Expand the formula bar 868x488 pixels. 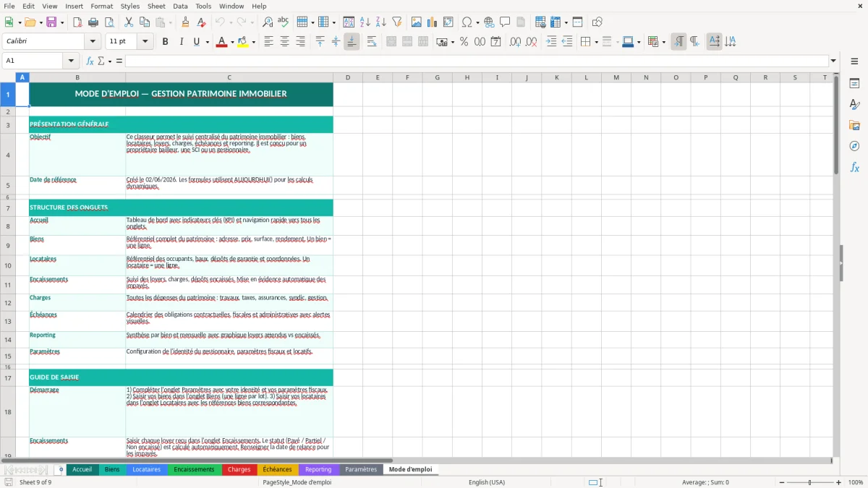tap(833, 61)
